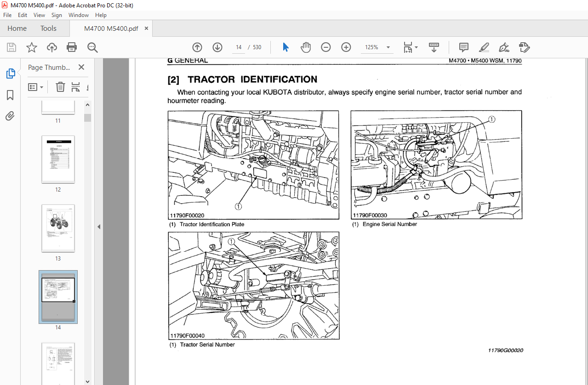Click figure code 11790F00030

coord(370,215)
